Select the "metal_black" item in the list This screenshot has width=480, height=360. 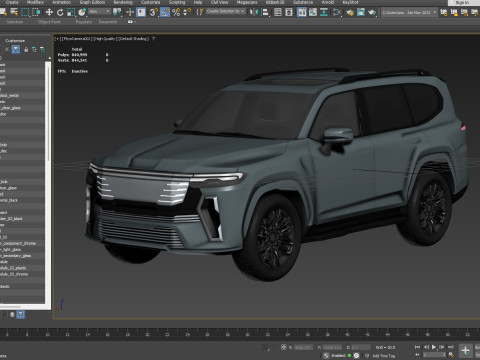(x=22, y=200)
